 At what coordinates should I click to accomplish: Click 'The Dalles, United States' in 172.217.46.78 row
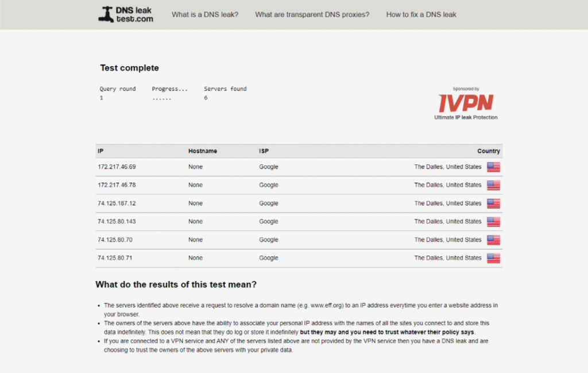tap(447, 185)
